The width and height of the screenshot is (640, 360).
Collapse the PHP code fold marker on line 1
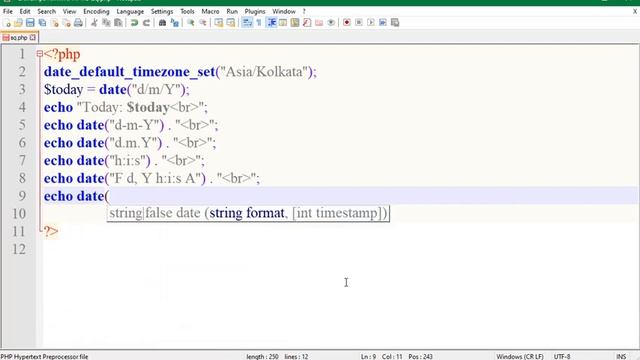click(39, 53)
